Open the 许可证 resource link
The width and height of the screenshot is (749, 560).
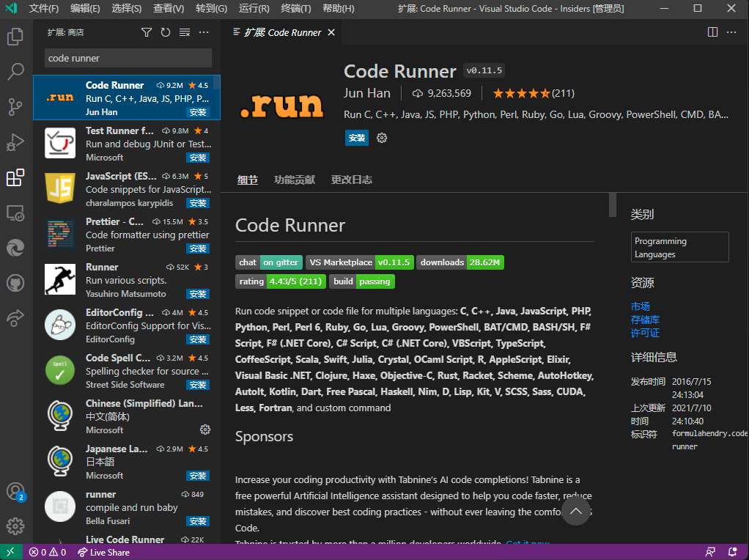(x=645, y=333)
